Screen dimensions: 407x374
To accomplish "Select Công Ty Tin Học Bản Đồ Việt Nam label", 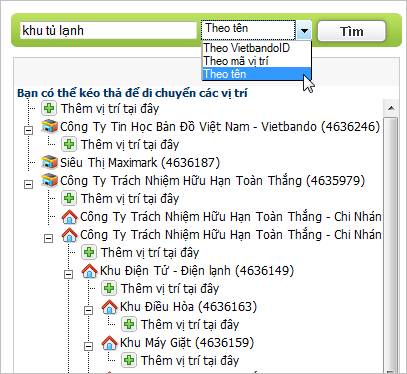I will (x=220, y=127).
